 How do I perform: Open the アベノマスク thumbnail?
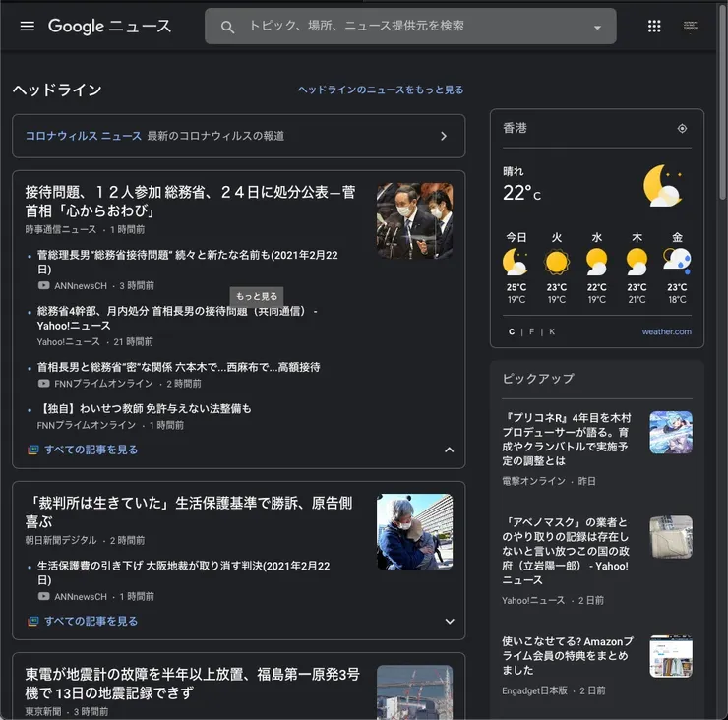(x=671, y=537)
